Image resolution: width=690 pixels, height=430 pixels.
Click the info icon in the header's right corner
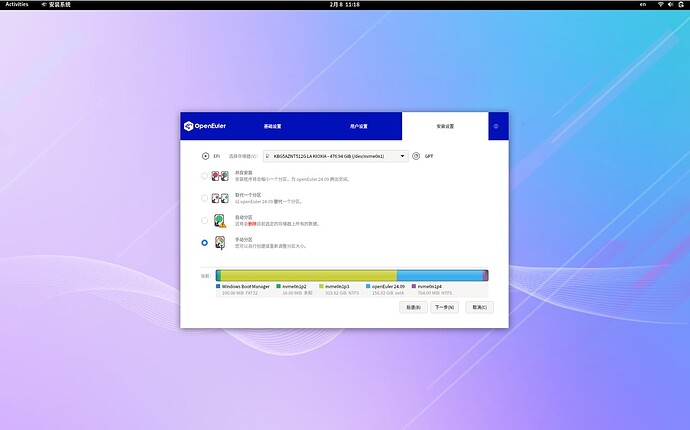pos(495,126)
